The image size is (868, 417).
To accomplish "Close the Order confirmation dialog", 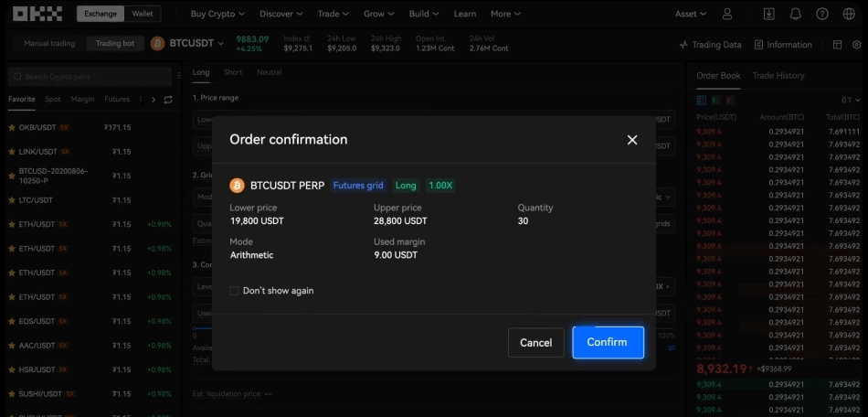I will 632,140.
